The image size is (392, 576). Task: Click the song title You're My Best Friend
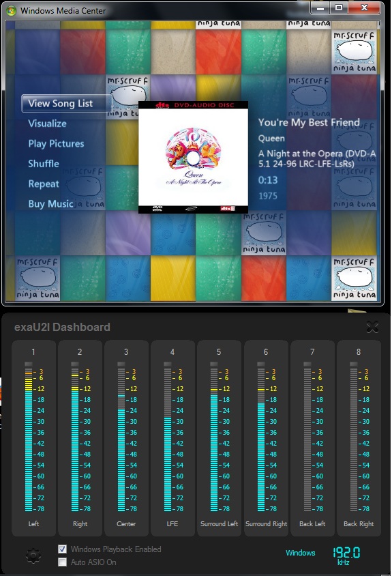coord(309,122)
